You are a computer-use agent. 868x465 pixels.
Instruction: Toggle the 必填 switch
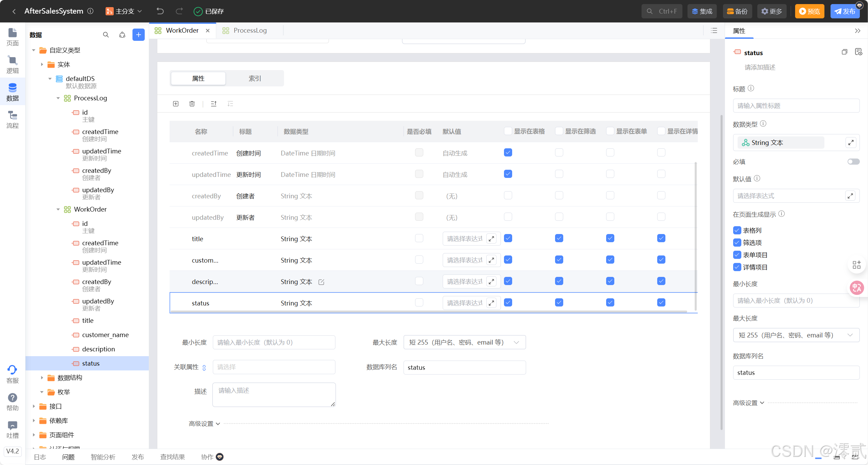(x=853, y=162)
